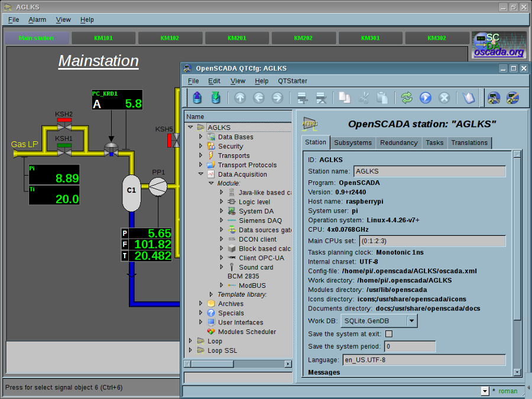Toggle Save the system at exit checkbox
The width and height of the screenshot is (532, 399).
(x=389, y=334)
